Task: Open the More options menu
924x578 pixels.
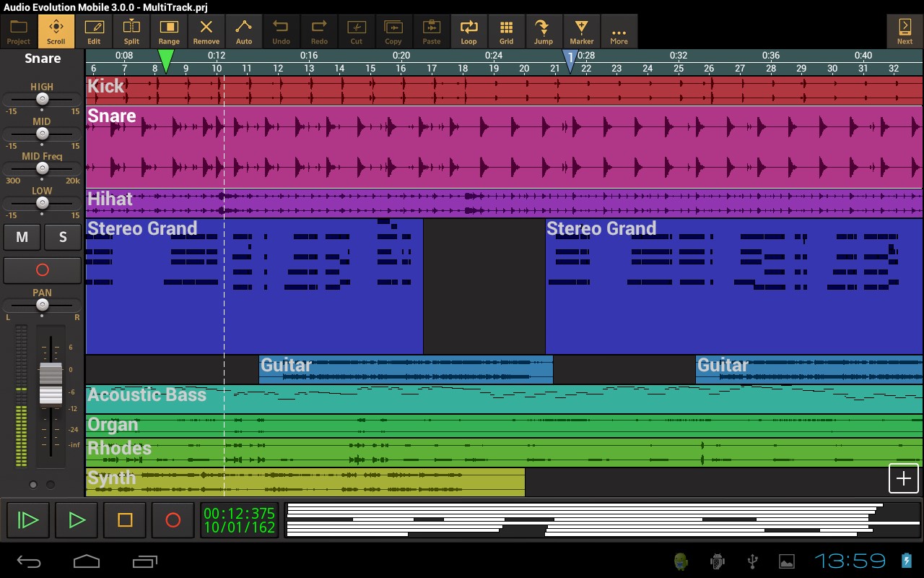Action: tap(619, 31)
